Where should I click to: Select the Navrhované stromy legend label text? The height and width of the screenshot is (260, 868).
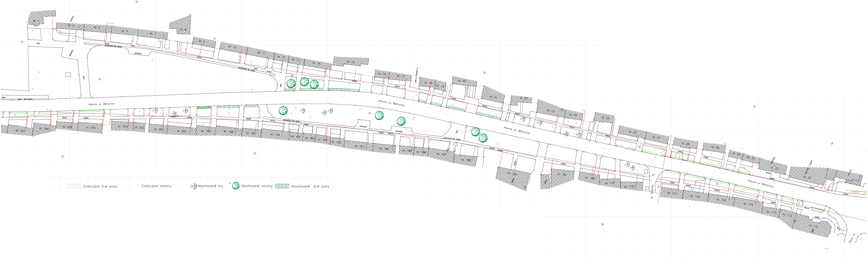tap(257, 186)
